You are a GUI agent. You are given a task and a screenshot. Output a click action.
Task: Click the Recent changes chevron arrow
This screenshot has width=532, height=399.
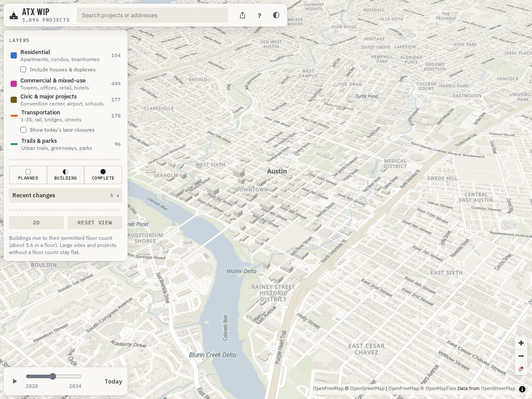pos(118,196)
